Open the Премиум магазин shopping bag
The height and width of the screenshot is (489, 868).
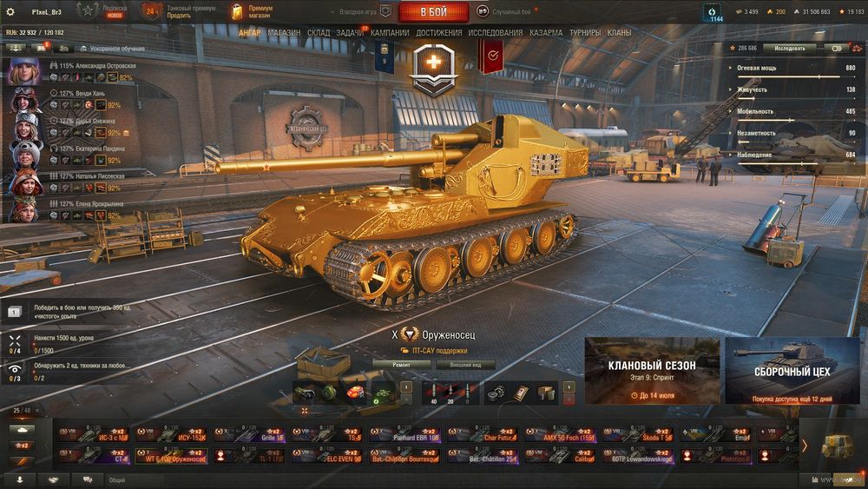pyautogui.click(x=237, y=11)
